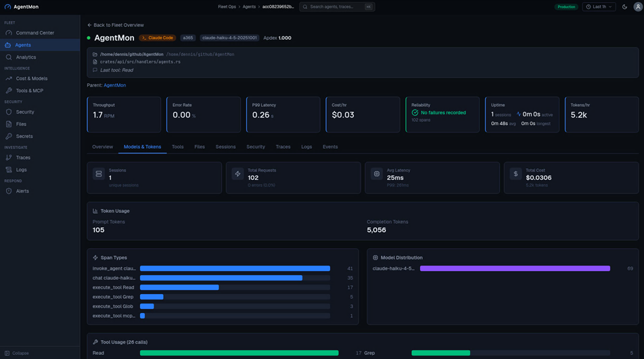644x359 pixels.
Task: Go back to Fleet Overview
Action: tap(116, 25)
